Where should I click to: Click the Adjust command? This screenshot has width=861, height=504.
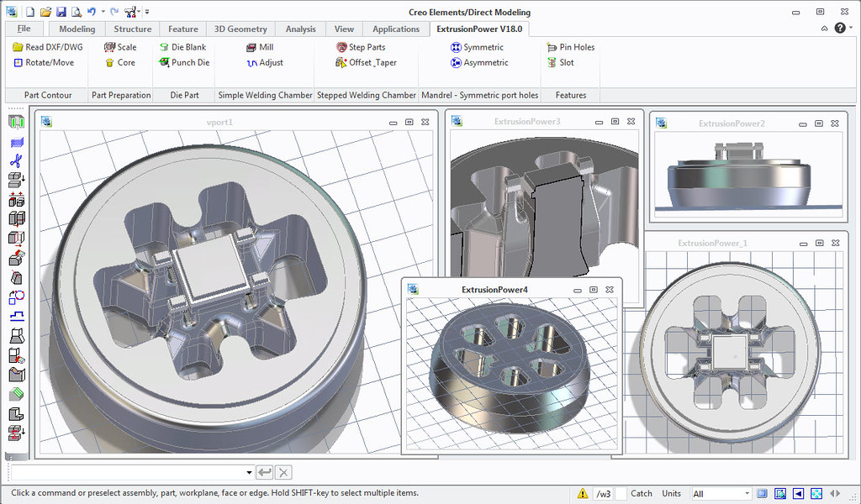click(x=265, y=62)
